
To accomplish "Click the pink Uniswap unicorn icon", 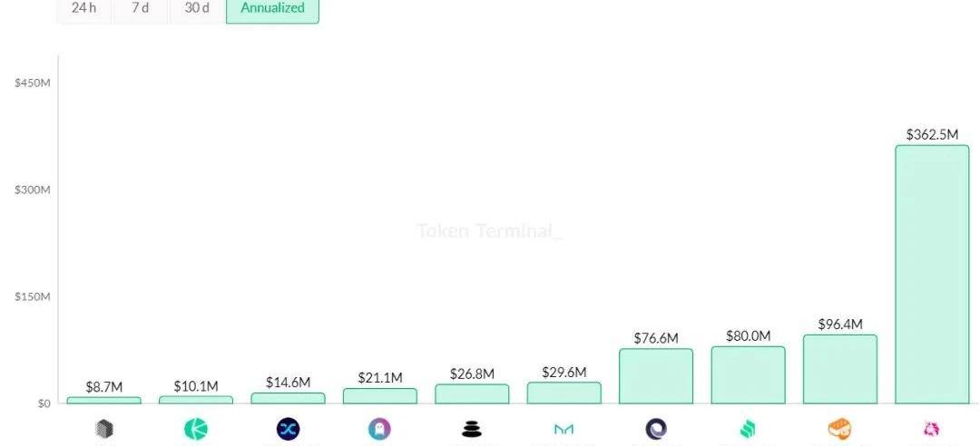I will click(931, 429).
